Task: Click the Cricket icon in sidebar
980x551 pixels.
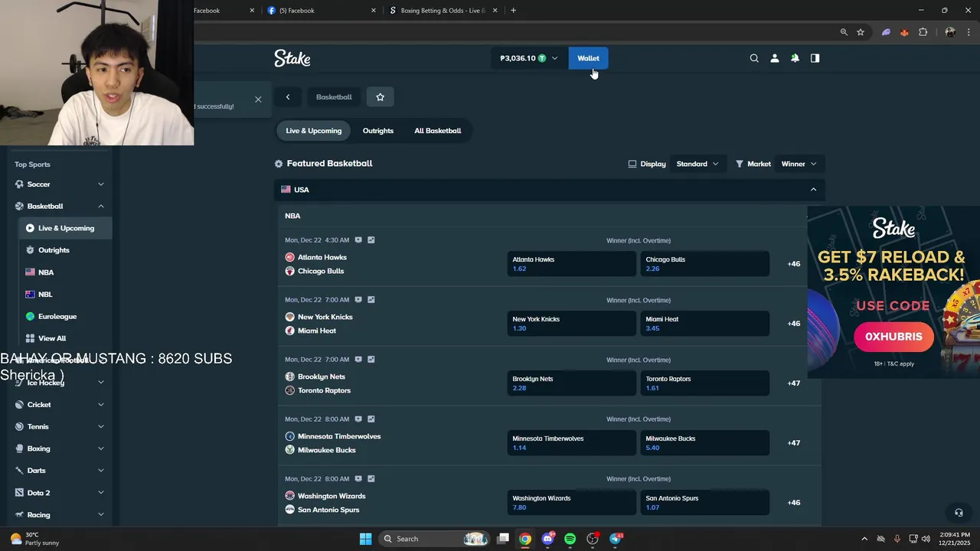Action: 20,405
